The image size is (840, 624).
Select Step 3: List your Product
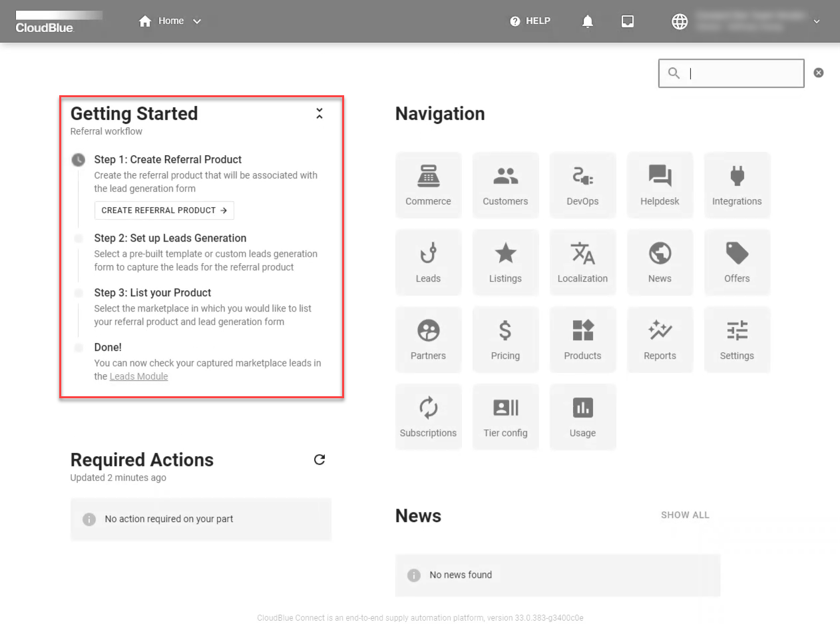pos(152,293)
